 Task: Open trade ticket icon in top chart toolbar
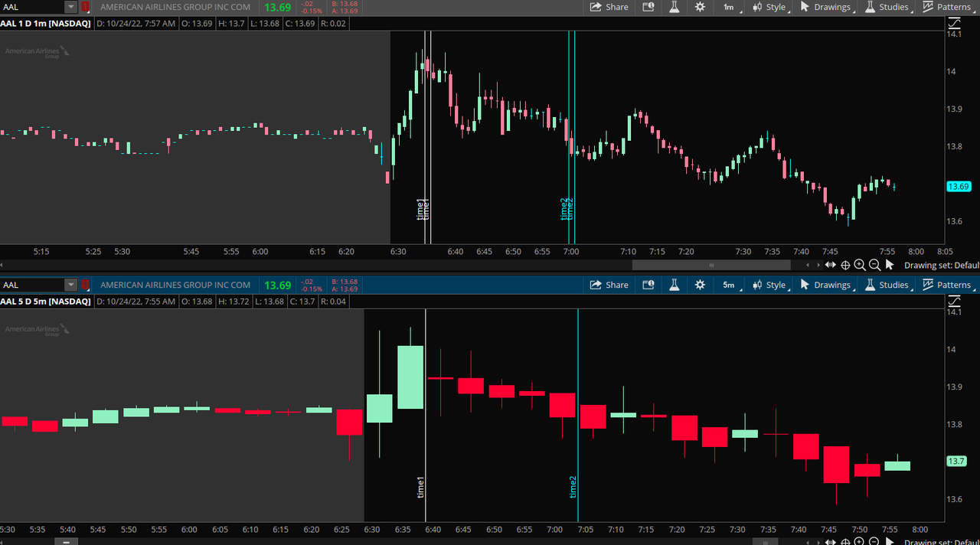[x=648, y=7]
